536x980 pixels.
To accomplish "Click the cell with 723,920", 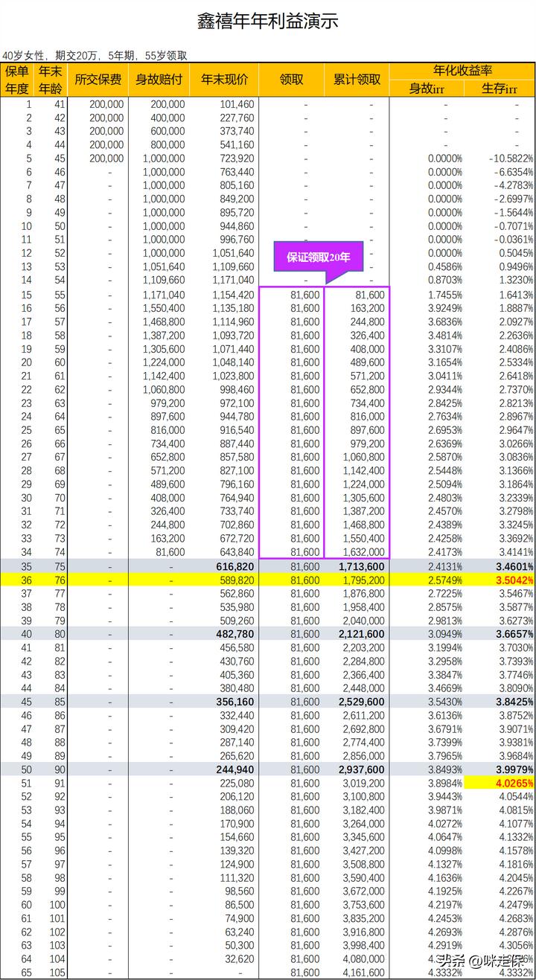I will [237, 158].
